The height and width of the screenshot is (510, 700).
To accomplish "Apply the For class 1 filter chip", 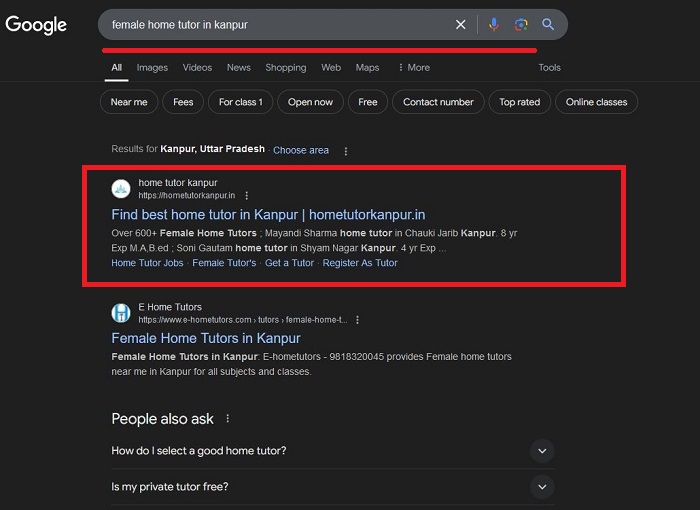I will pos(241,102).
